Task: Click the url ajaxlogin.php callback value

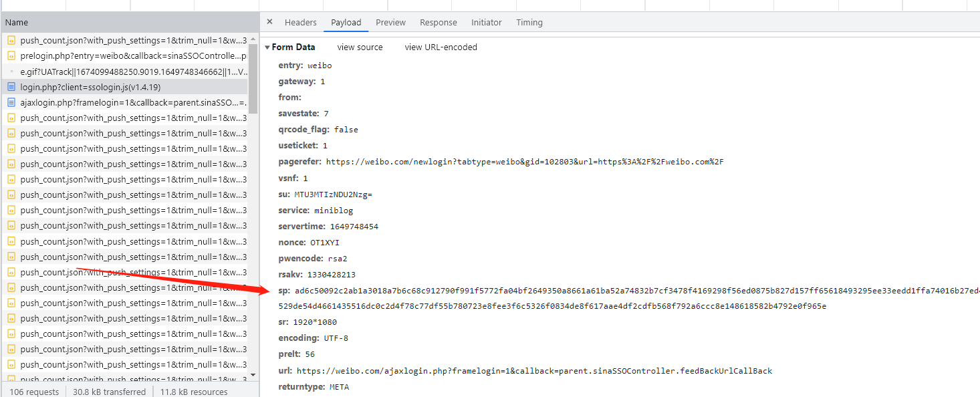Action: click(x=534, y=371)
